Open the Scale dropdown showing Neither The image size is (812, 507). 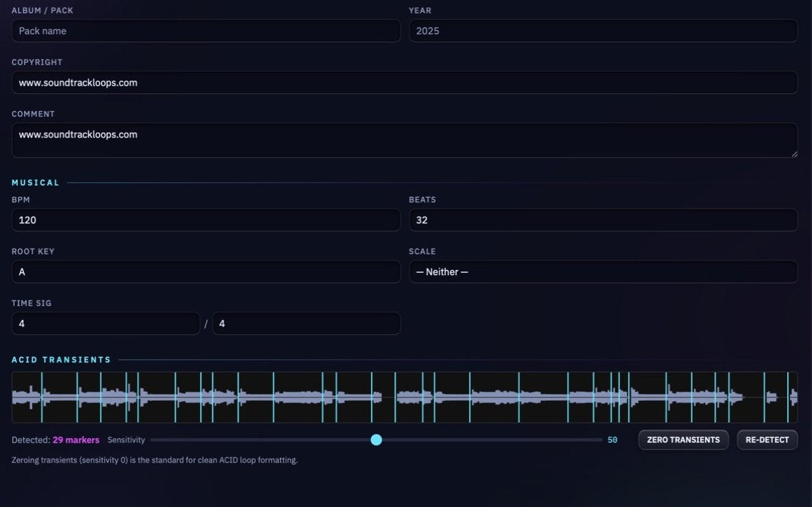tap(602, 272)
